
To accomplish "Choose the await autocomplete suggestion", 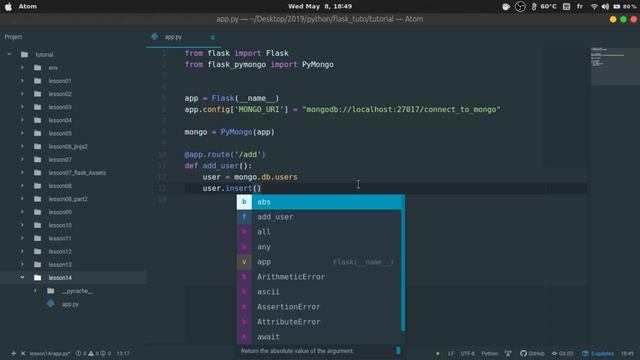I will pos(319,337).
